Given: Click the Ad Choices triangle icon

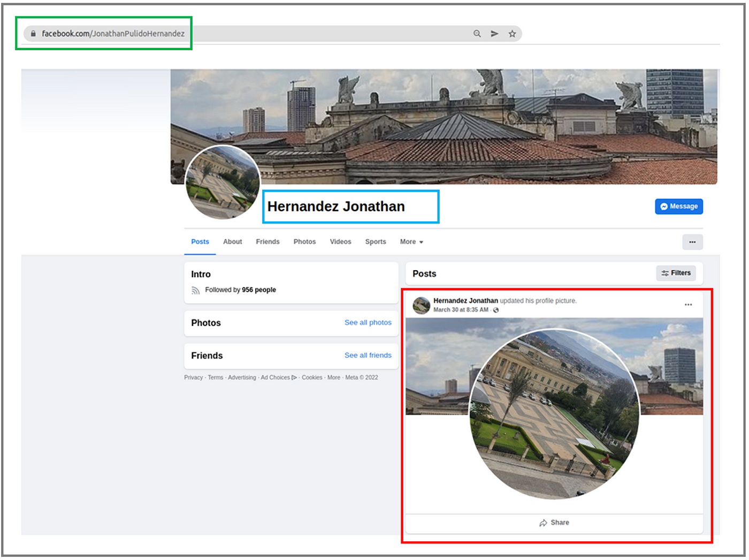Looking at the screenshot, I should [x=294, y=378].
